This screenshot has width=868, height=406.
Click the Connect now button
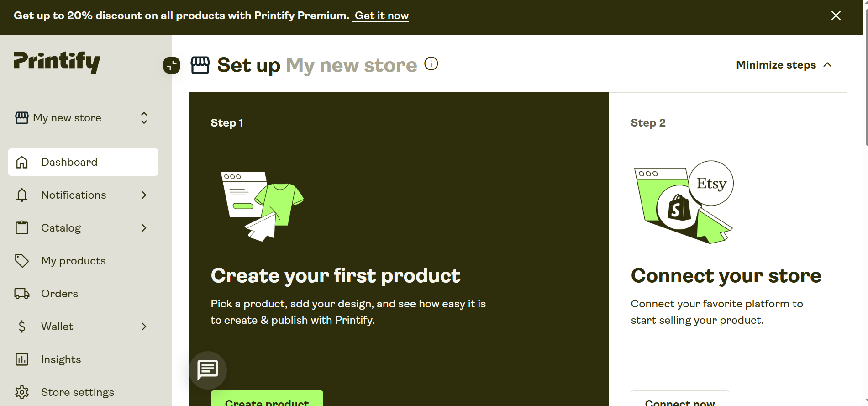click(680, 401)
